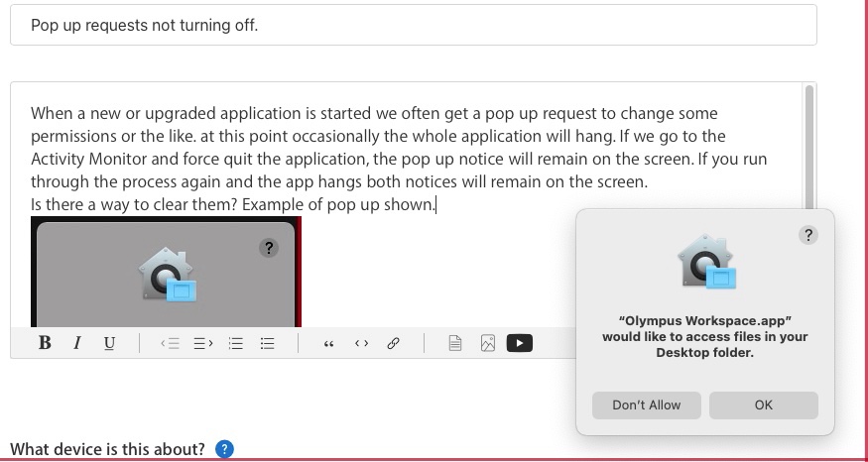
Task: Click the title field "Pop up requests not turning off."
Action: [x=414, y=25]
